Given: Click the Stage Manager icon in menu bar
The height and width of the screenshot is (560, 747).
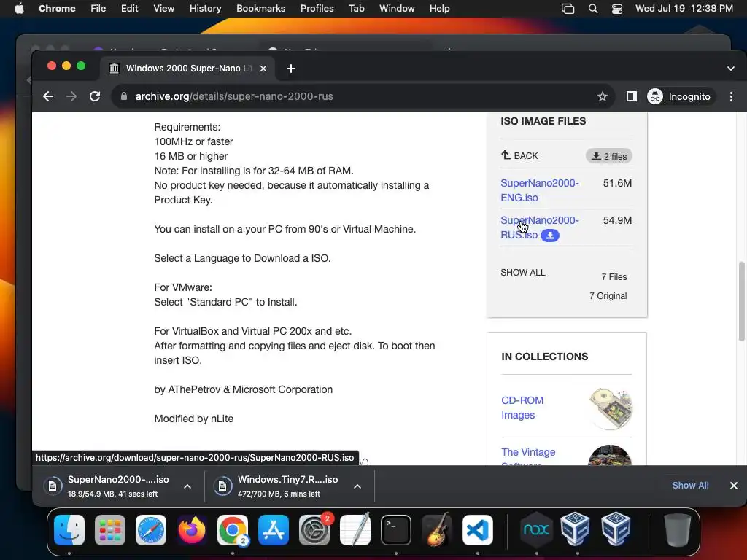Looking at the screenshot, I should [568, 8].
